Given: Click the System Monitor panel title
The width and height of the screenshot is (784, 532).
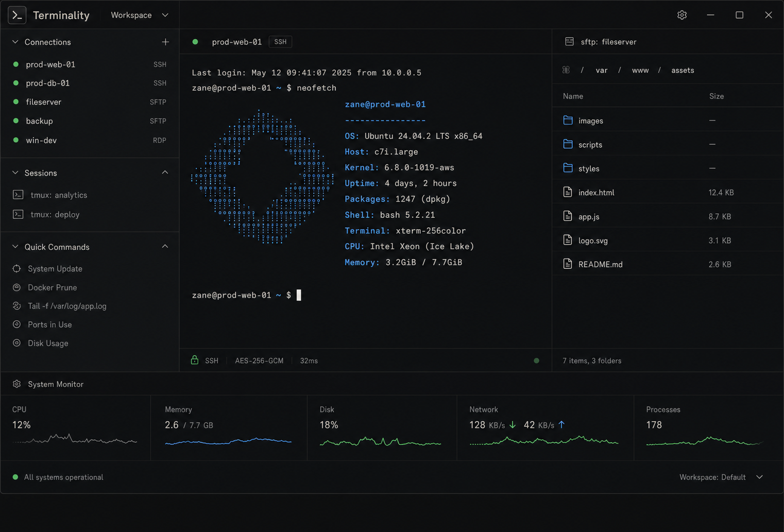Looking at the screenshot, I should click(x=56, y=384).
